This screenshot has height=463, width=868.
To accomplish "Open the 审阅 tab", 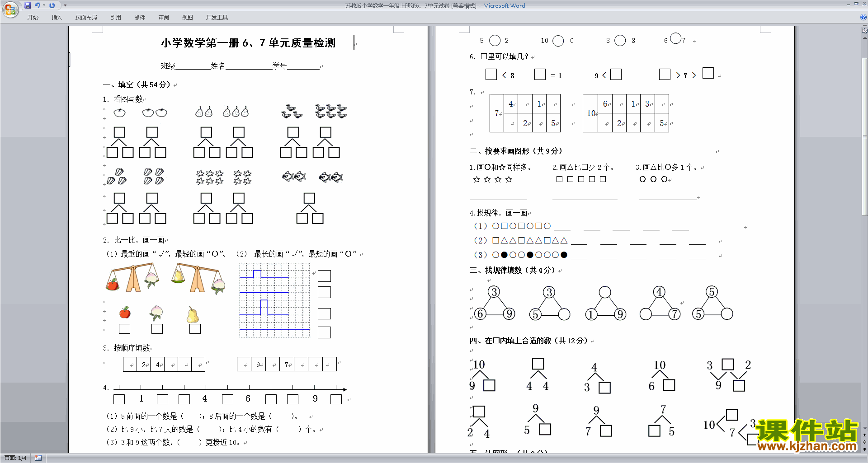I will (164, 17).
